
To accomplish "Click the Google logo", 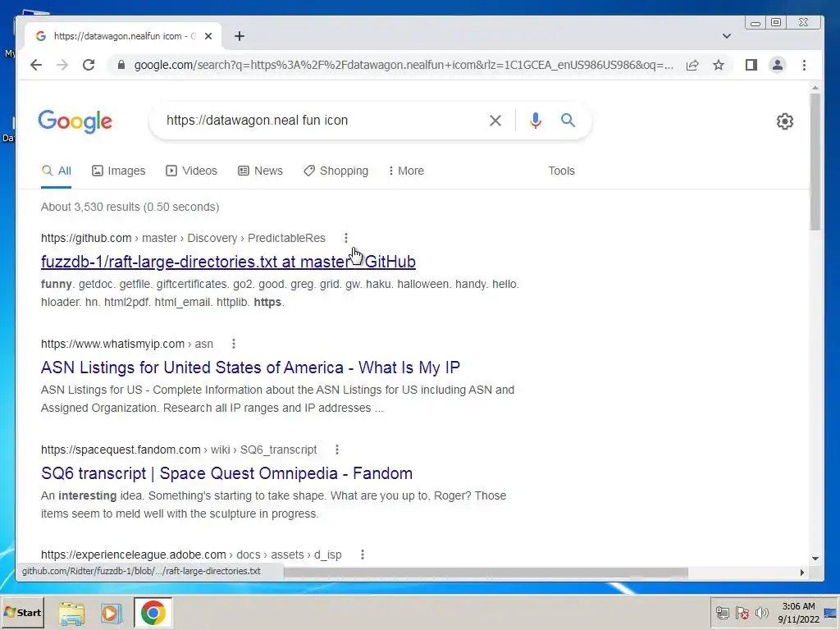I will 75,121.
